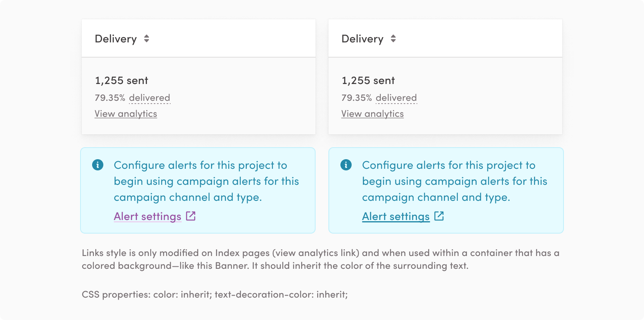This screenshot has width=644, height=320.
Task: Sort by the right Delivery column header
Action: 362,39
